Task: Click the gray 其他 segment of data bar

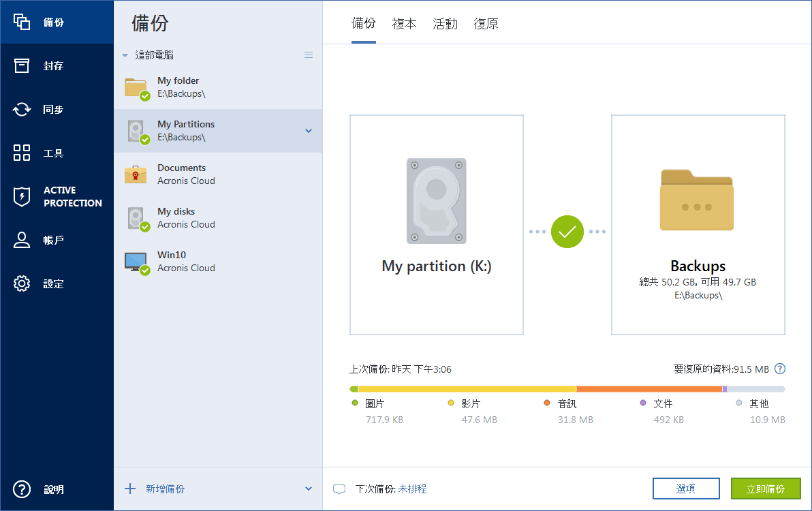Action: pos(756,389)
